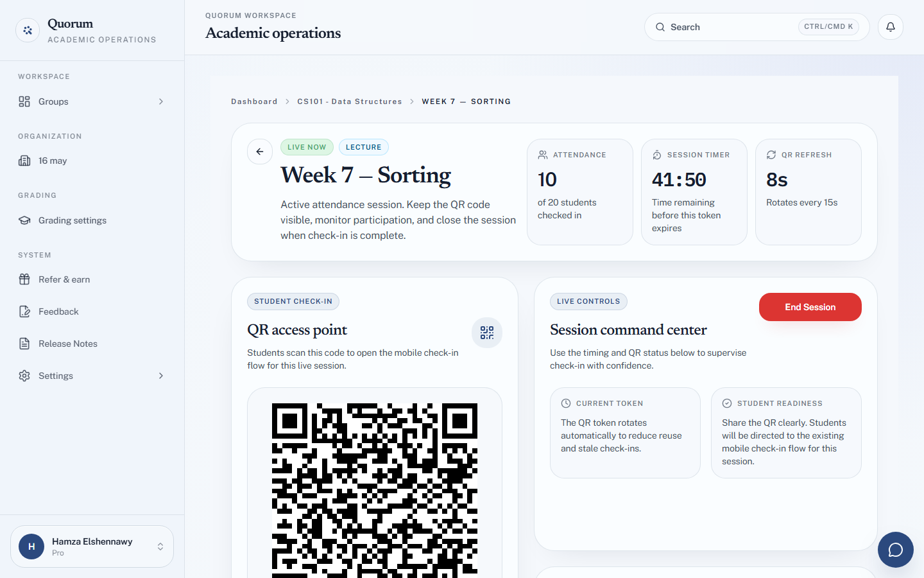Click the STUDENT CHECK-IN label
This screenshot has width=924, height=578.
click(x=293, y=301)
